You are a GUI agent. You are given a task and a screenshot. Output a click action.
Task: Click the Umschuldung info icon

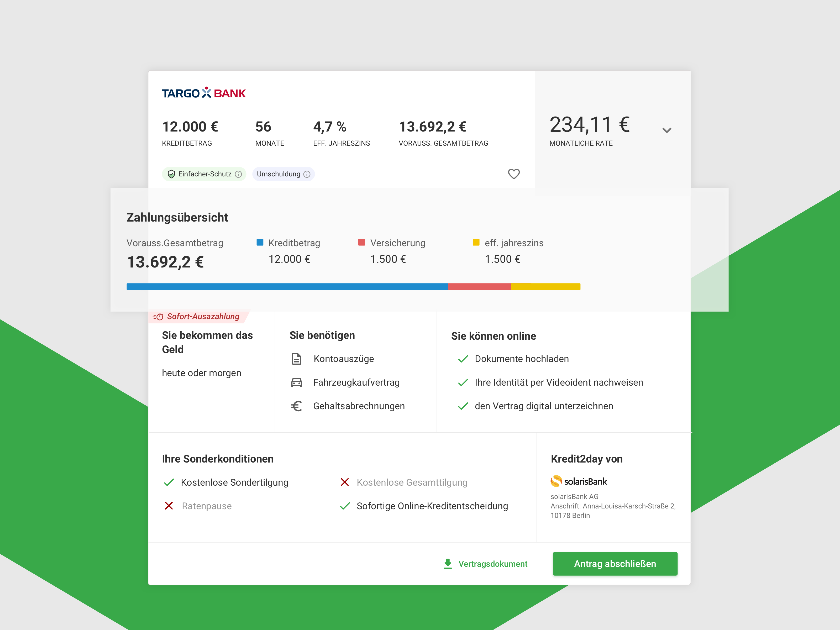[x=307, y=174]
